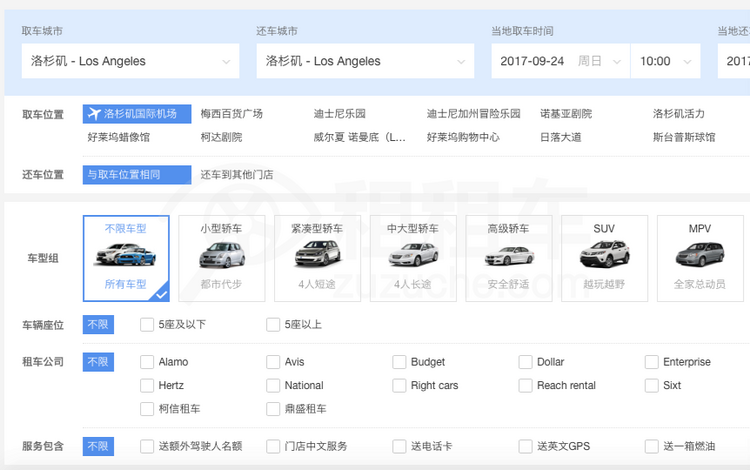Check the Alamo rental company
Screen dimensions: 750x470
pyautogui.click(x=147, y=362)
